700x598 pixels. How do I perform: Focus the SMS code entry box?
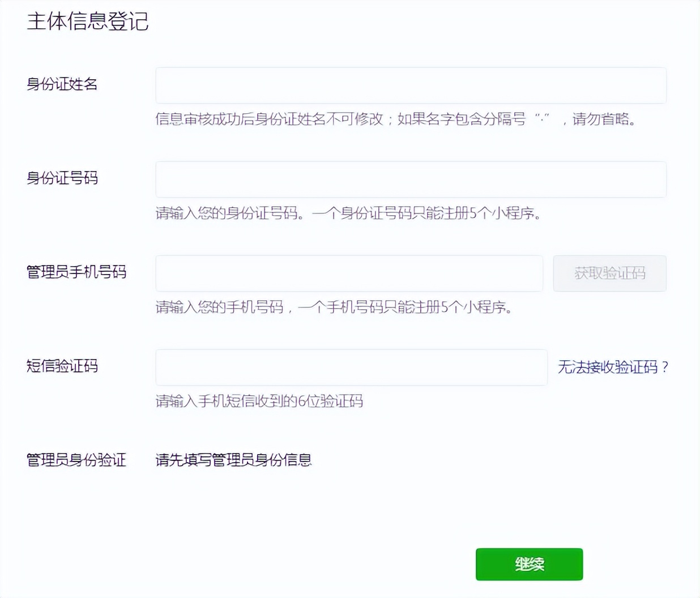pyautogui.click(x=351, y=367)
